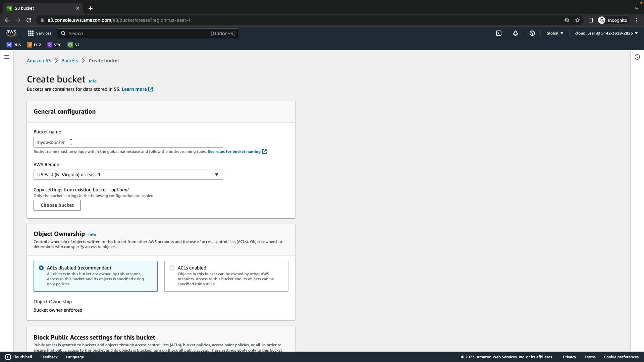Open the cloud_user account dropdown menu

click(606, 33)
